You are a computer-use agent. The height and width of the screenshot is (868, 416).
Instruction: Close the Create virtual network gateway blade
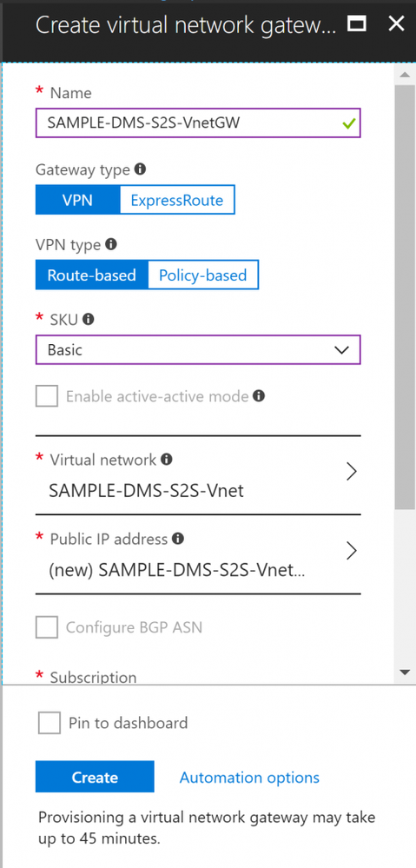tap(396, 23)
